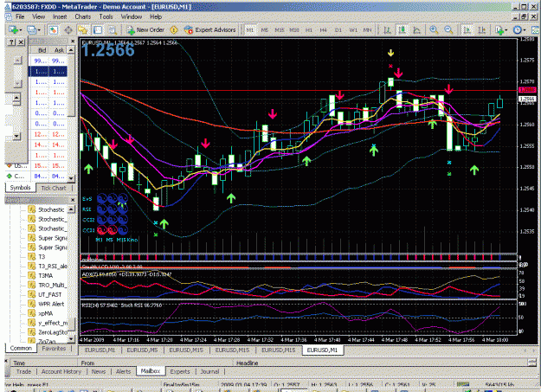Switch timeframe to D1
541x392 pixels.
coord(338,30)
